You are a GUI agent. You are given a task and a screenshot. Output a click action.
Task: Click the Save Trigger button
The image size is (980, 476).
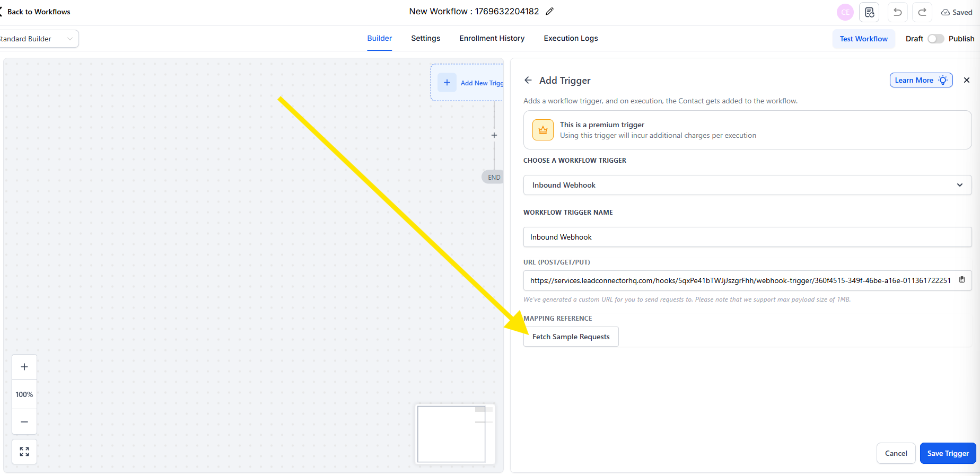(x=948, y=453)
